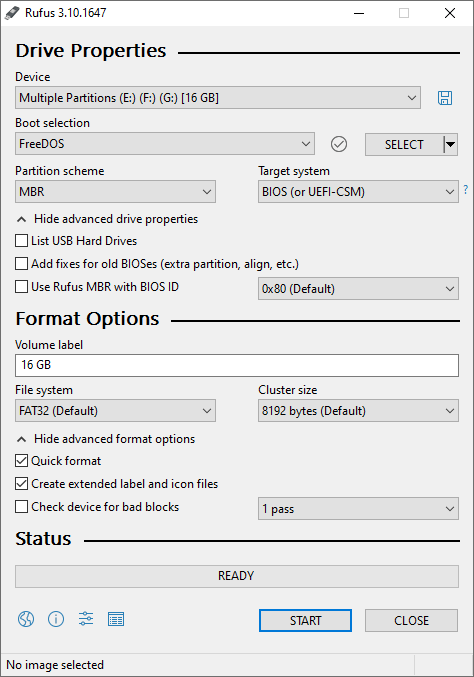Viewport: 474px width, 677px height.
Task: Collapse Hide advanced drive properties
Action: (x=107, y=219)
